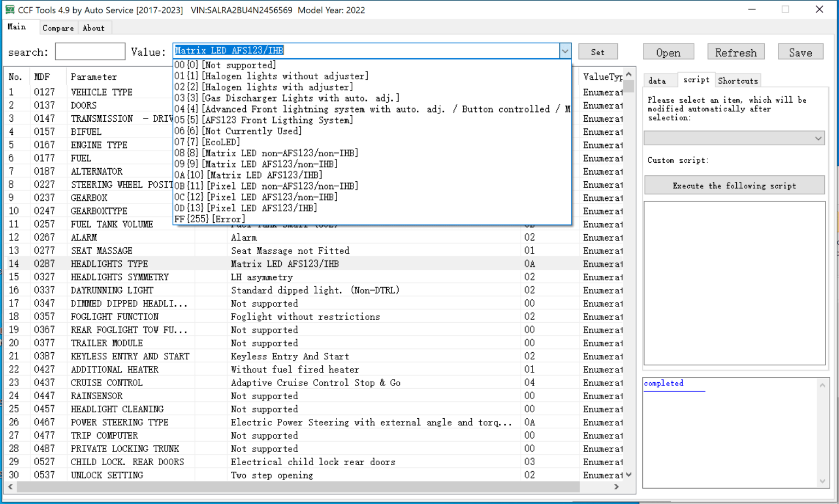This screenshot has height=504, width=839.
Task: Open the About tab
Action: (93, 28)
